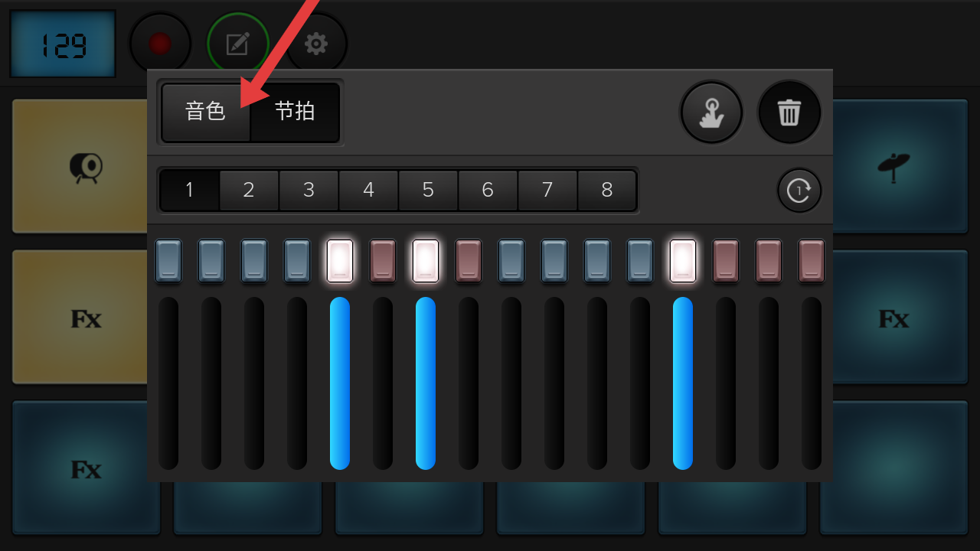This screenshot has height=551, width=980.
Task: Hit the cymbal drum pad
Action: pos(894,166)
